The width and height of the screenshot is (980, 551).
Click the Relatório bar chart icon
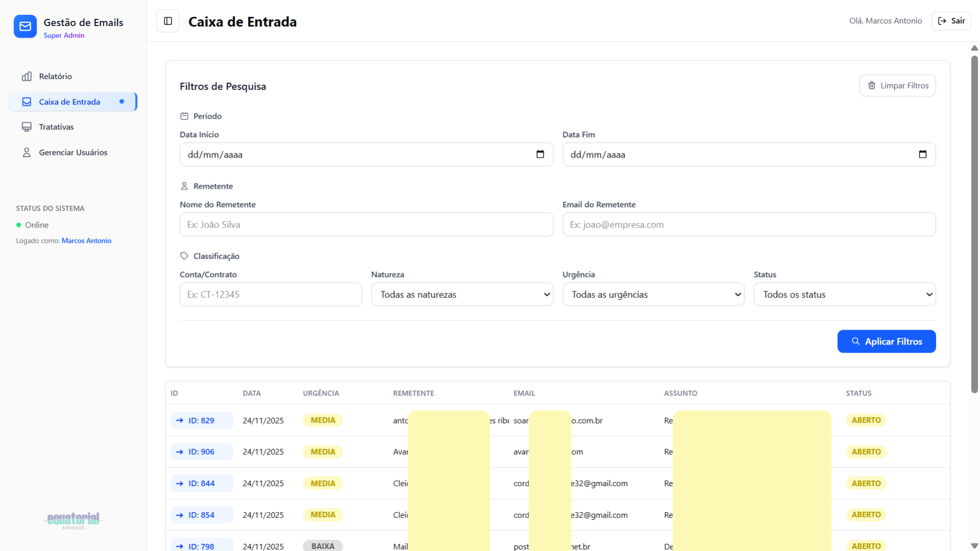[27, 77]
